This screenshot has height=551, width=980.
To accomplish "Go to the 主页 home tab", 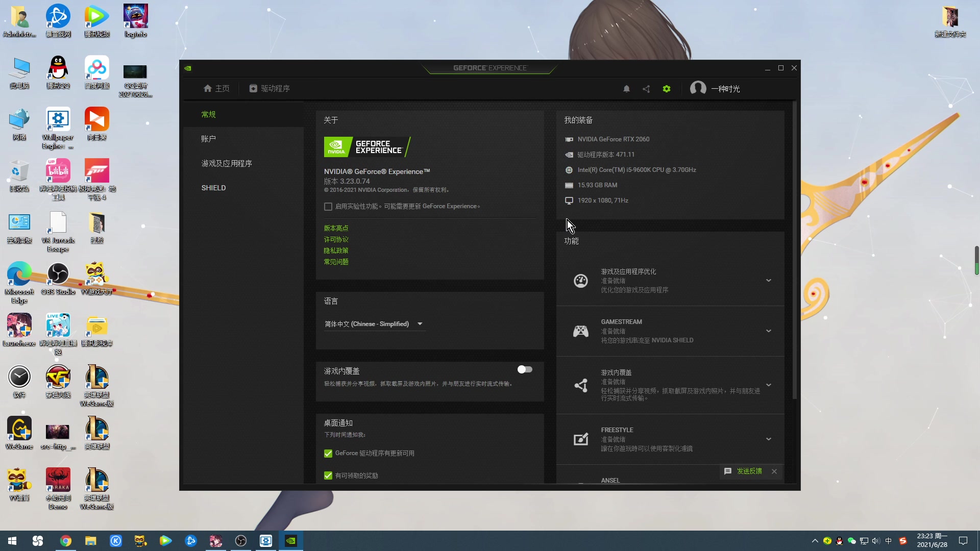I will pos(216,89).
